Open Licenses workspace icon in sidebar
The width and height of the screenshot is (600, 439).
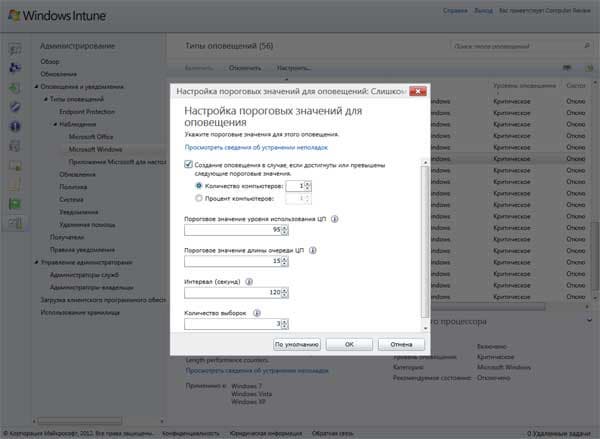click(x=15, y=165)
